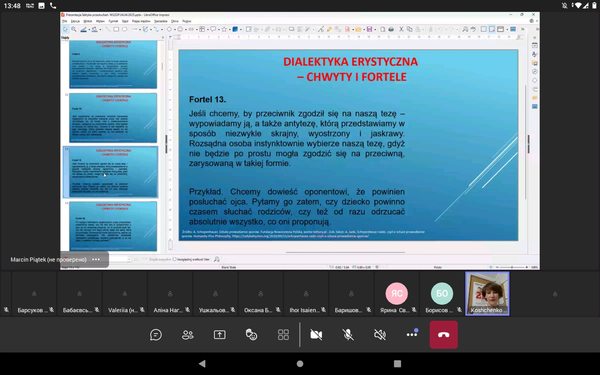This screenshot has height=375, width=600.
Task: Select the rounded rectangle shape tool
Action: coord(124,29)
